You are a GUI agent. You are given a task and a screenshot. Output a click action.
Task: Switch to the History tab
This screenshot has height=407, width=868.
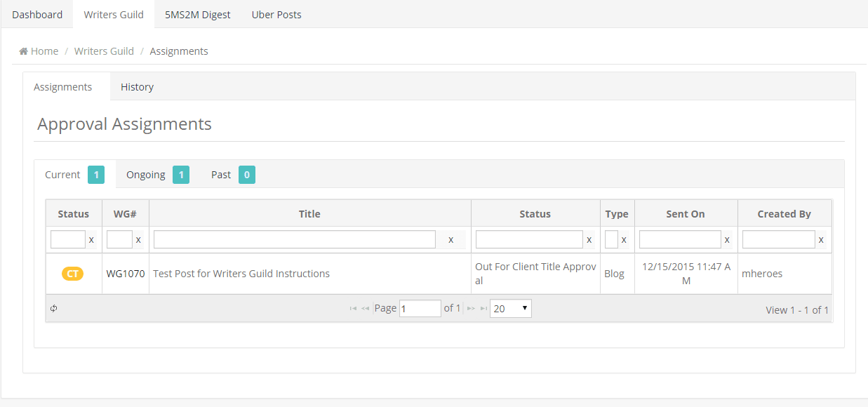click(x=137, y=87)
